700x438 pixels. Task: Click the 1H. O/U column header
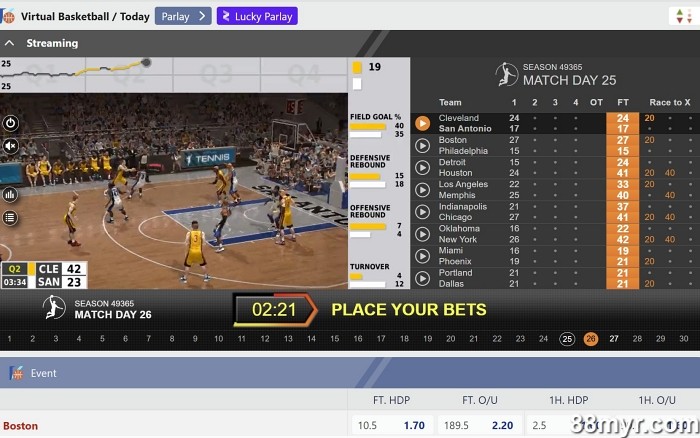[657, 400]
